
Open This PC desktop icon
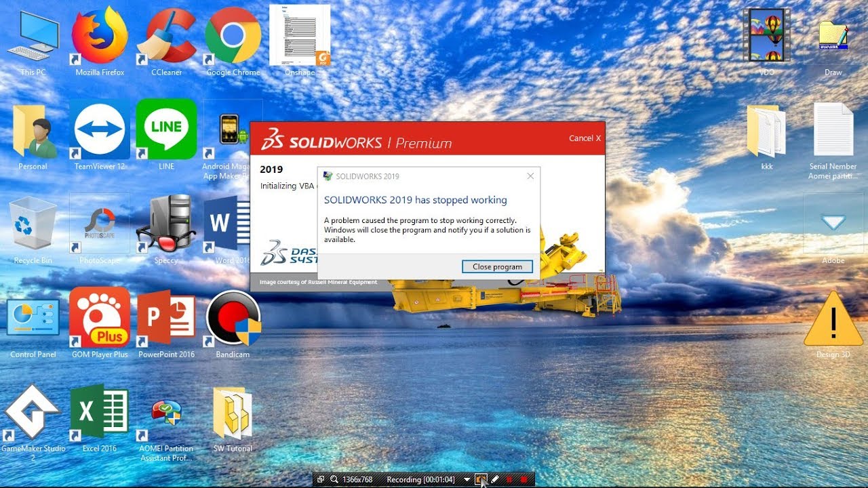[x=32, y=41]
